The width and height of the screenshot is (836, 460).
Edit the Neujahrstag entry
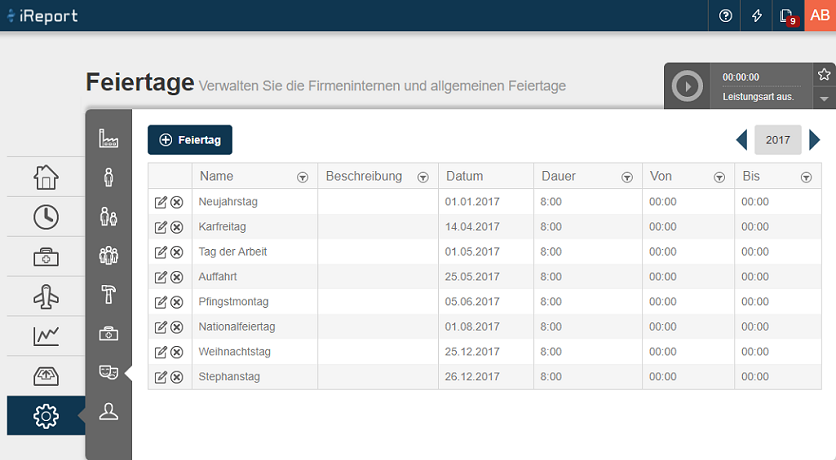coord(160,202)
